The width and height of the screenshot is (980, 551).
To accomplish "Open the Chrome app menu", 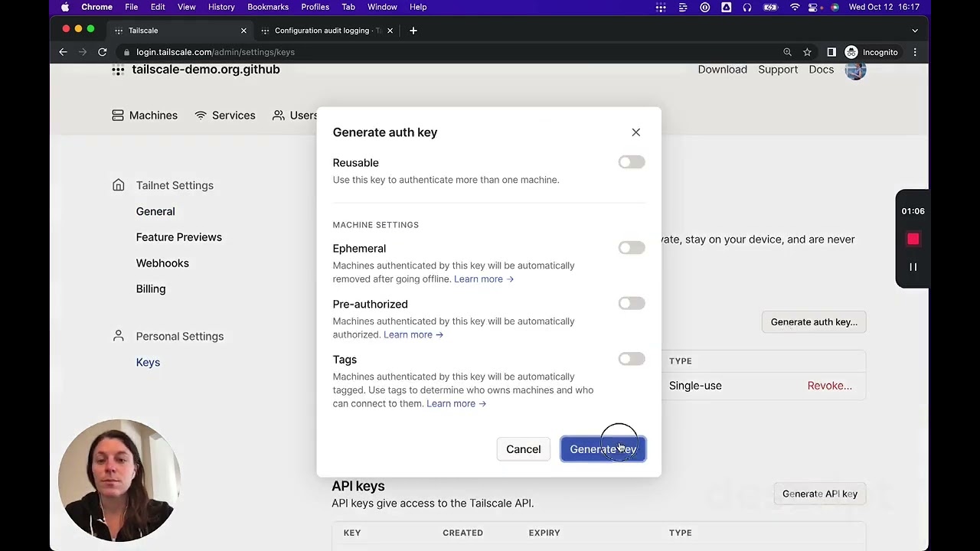I will coord(97,7).
